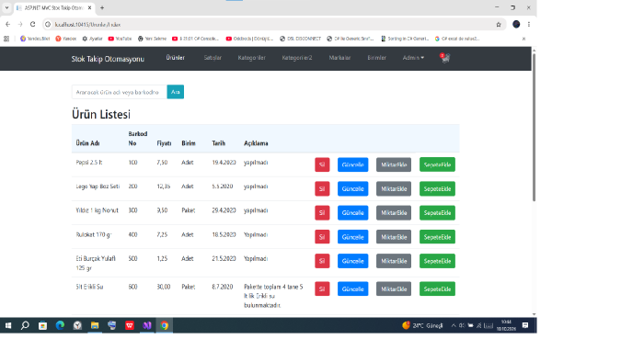Click MiktarEkle for Eti Burçak Yulaflı

pos(394,261)
